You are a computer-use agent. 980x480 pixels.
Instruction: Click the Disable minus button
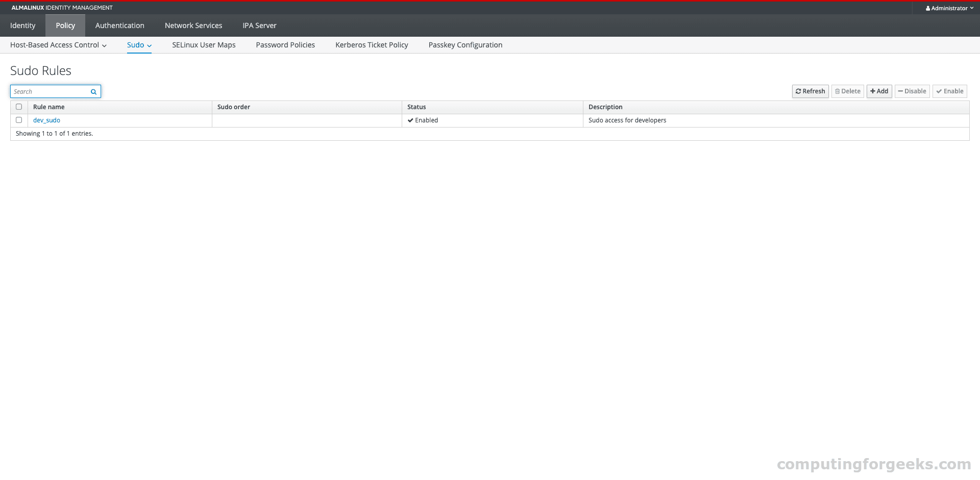[912, 91]
